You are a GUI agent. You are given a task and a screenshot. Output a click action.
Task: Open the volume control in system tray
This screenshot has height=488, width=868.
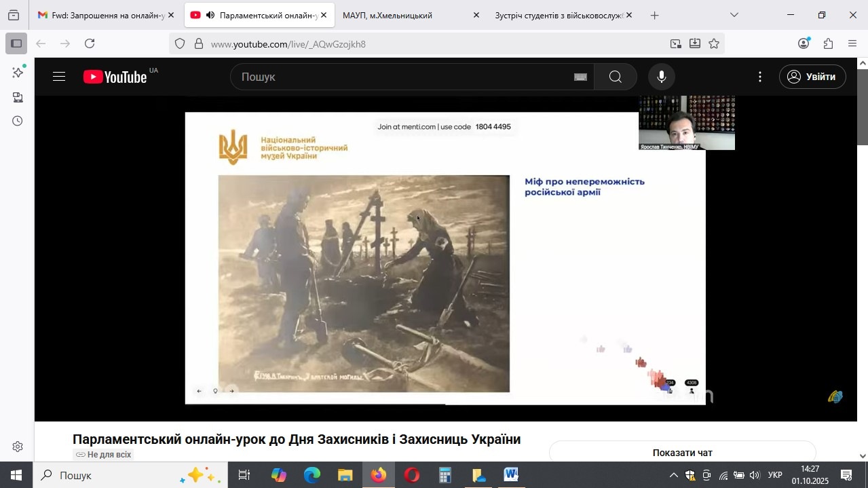tap(755, 475)
